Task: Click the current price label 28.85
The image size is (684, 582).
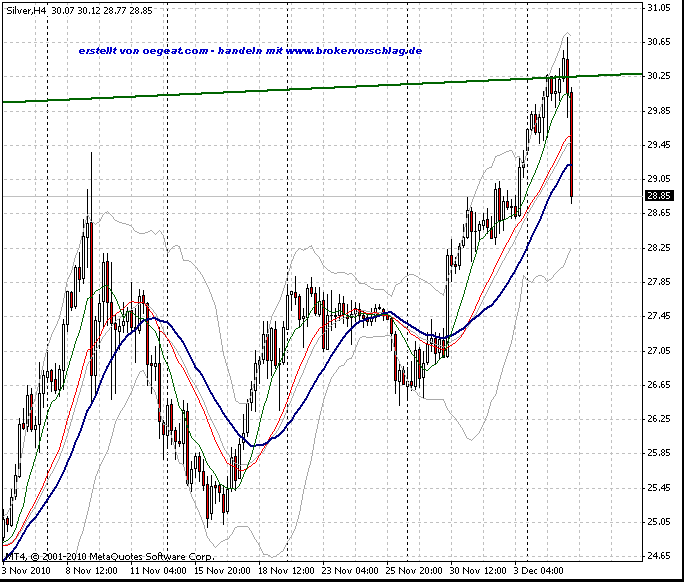Action: [x=659, y=196]
